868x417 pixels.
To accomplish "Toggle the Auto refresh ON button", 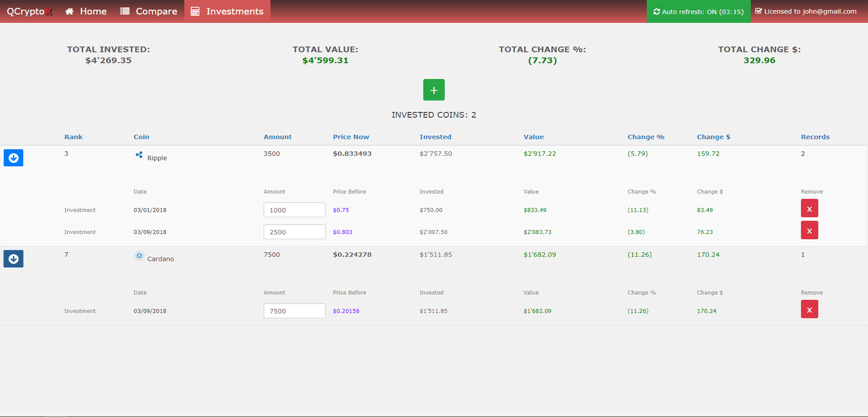I will click(x=698, y=11).
